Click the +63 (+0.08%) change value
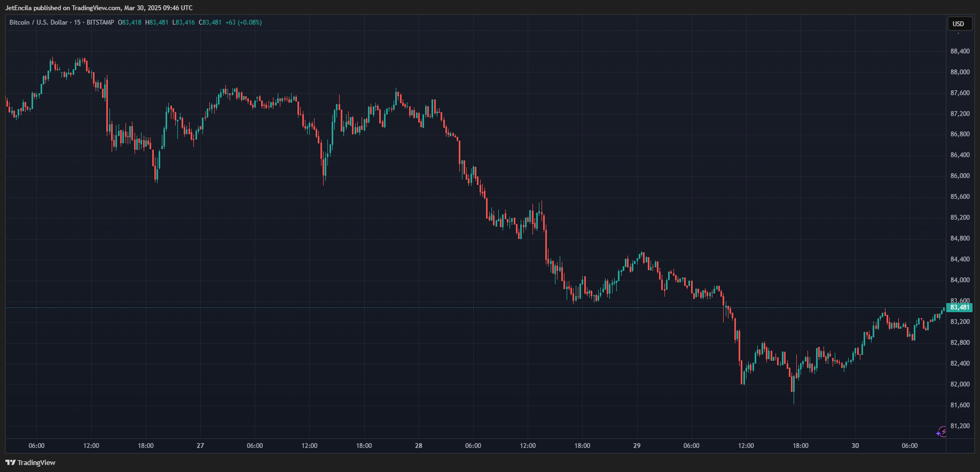 pos(244,22)
